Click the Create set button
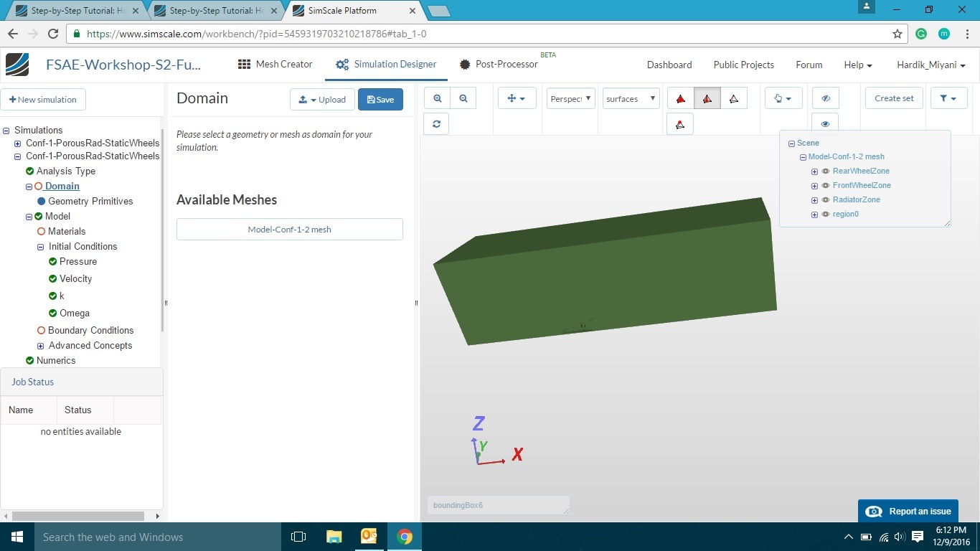 click(x=894, y=98)
